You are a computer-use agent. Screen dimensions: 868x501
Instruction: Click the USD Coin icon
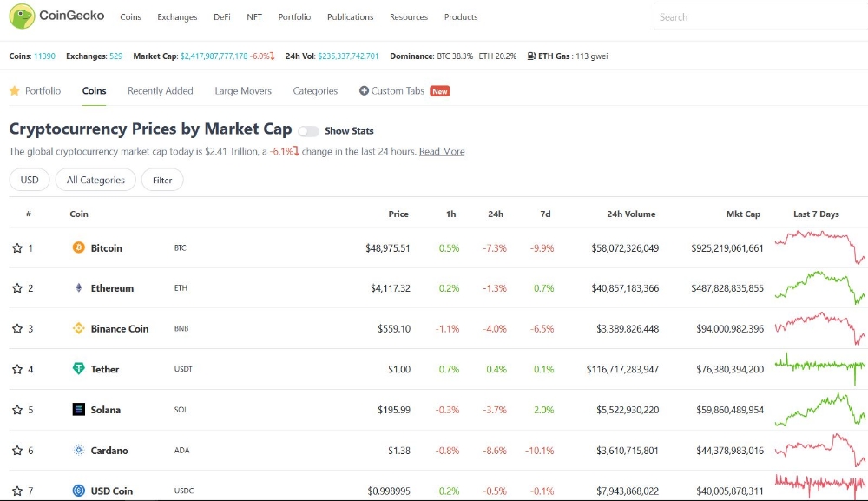pyautogui.click(x=79, y=491)
